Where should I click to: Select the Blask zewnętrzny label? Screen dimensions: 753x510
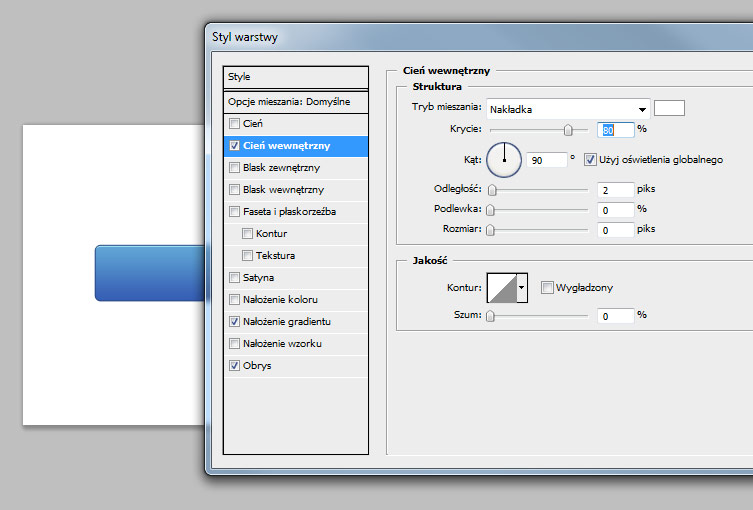click(x=281, y=168)
